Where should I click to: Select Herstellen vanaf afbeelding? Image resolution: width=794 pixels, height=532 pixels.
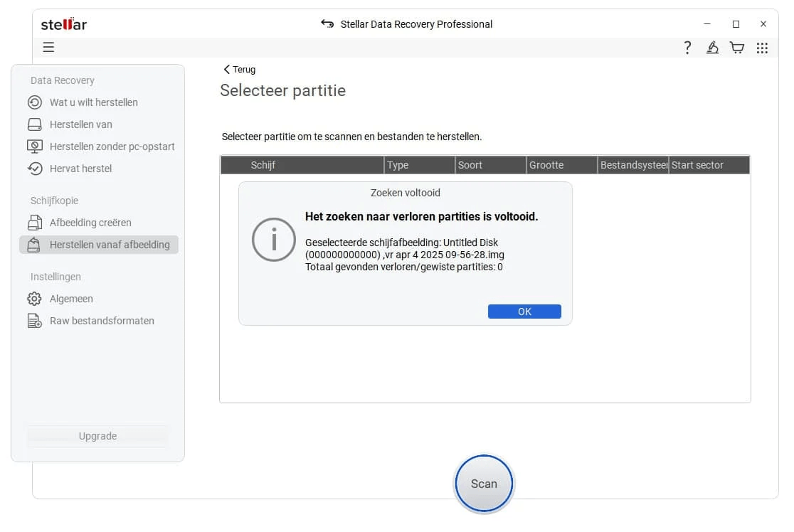tap(99, 245)
